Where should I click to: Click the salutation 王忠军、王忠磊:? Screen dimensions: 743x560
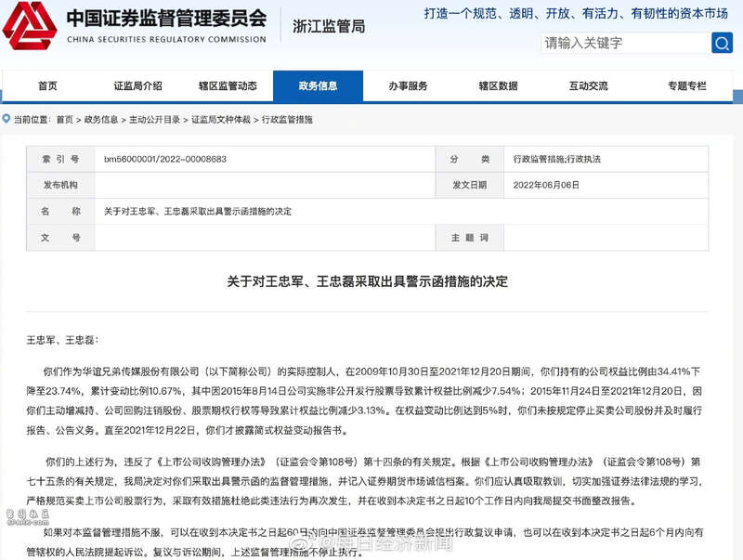coord(62,340)
